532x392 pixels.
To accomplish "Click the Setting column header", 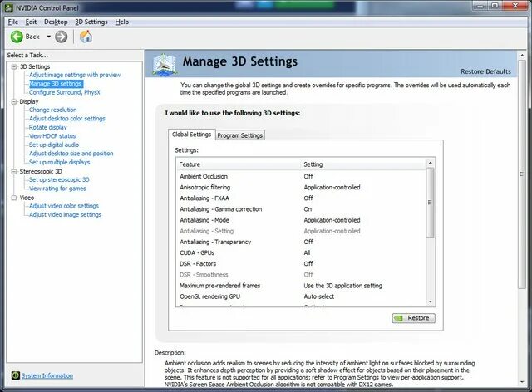I will pos(363,164).
